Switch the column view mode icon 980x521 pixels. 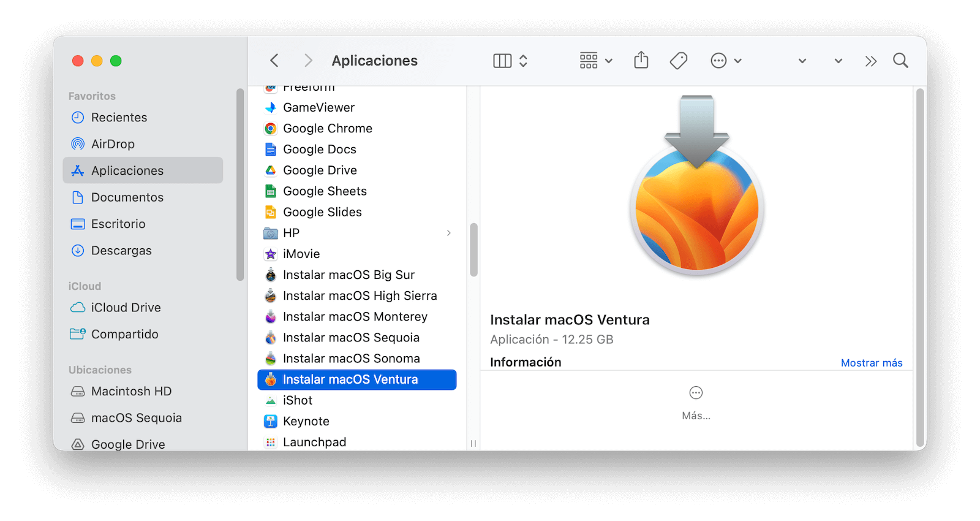tap(502, 61)
